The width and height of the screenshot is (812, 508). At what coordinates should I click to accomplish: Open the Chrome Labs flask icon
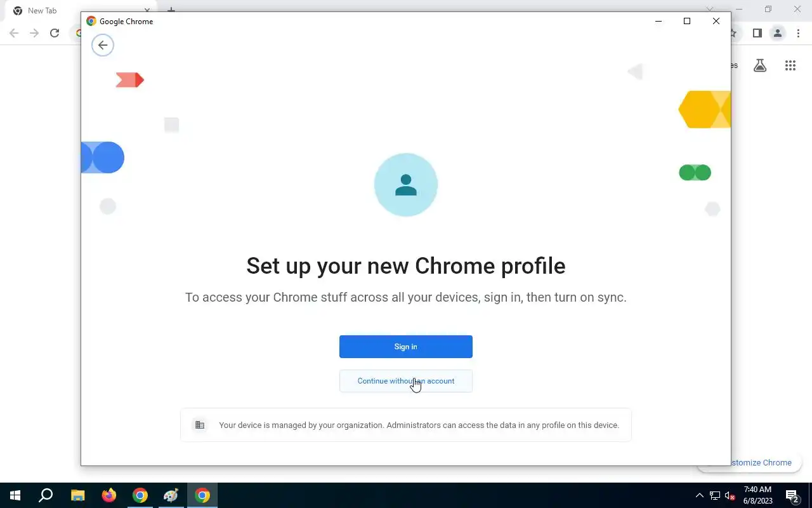[760, 65]
